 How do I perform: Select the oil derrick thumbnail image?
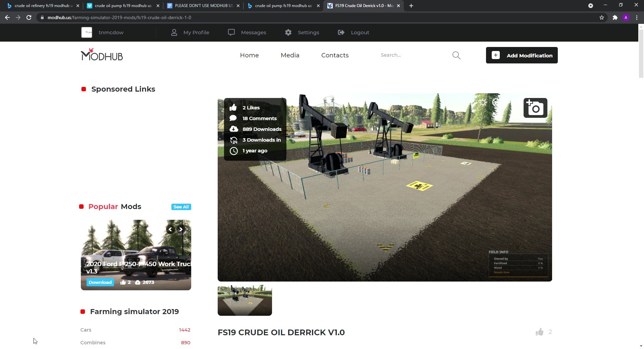click(245, 300)
